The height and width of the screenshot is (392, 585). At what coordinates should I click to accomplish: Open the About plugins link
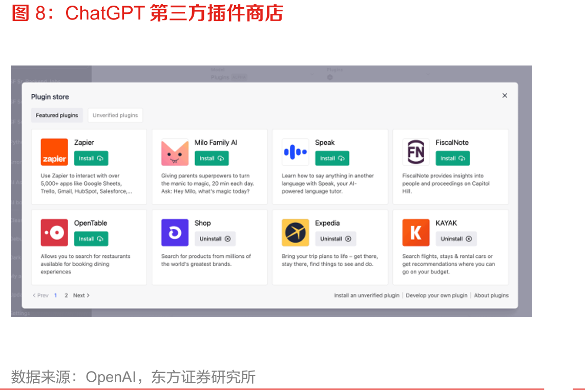(x=491, y=295)
